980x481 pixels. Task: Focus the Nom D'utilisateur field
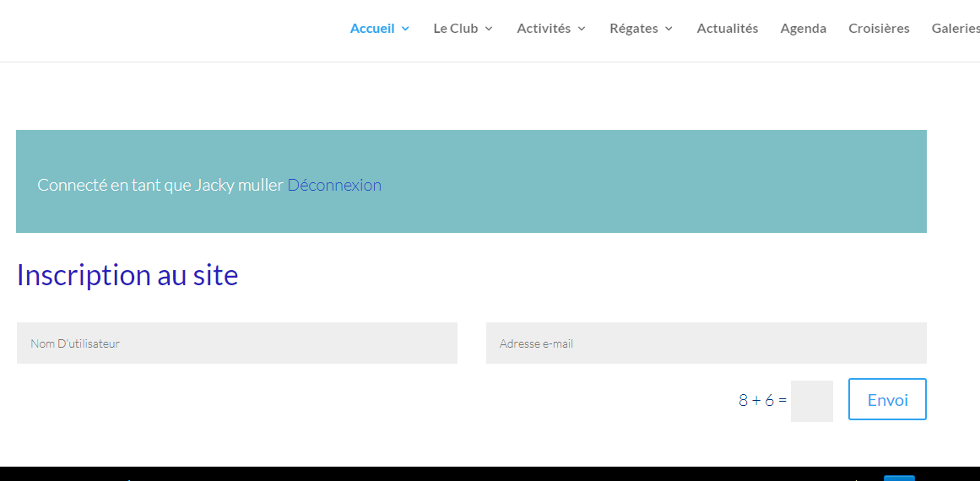pyautogui.click(x=236, y=343)
